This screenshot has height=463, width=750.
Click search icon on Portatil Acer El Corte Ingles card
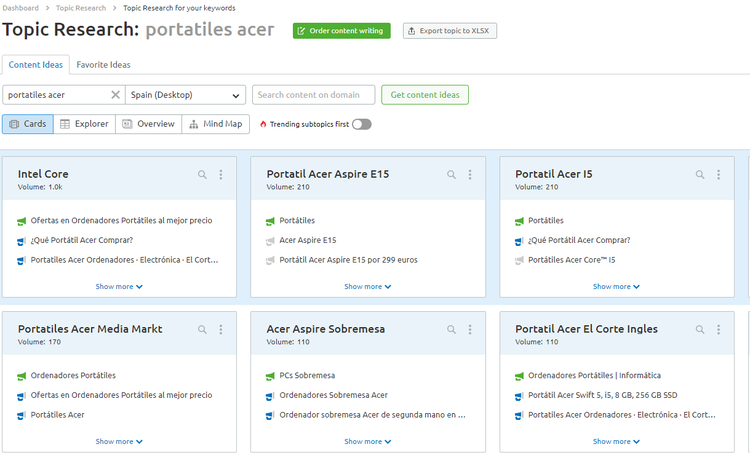pos(700,330)
